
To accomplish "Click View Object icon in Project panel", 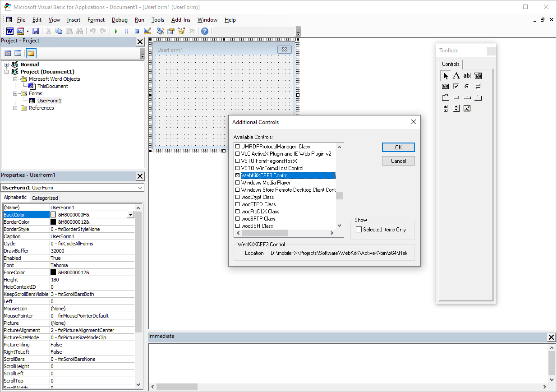I will click(x=18, y=53).
